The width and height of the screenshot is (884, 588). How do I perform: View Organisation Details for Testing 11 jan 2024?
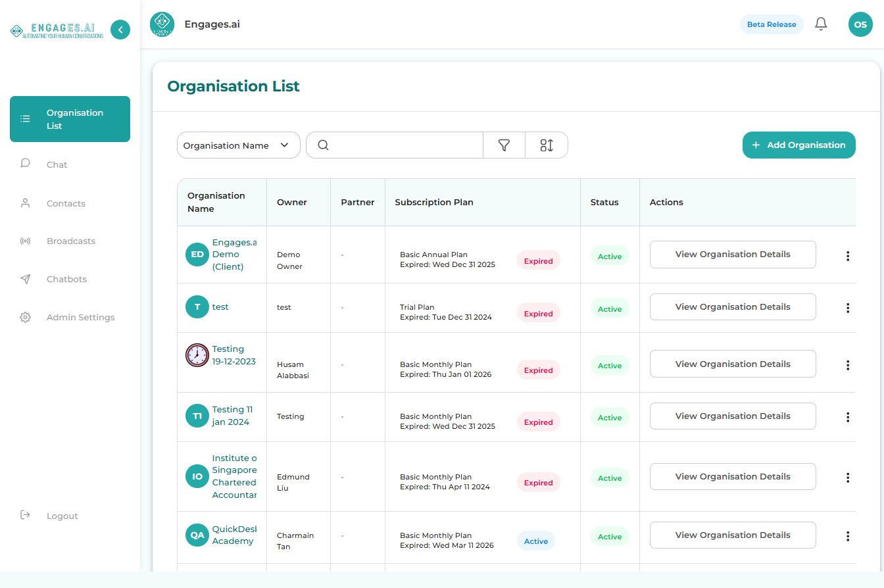pyautogui.click(x=733, y=416)
